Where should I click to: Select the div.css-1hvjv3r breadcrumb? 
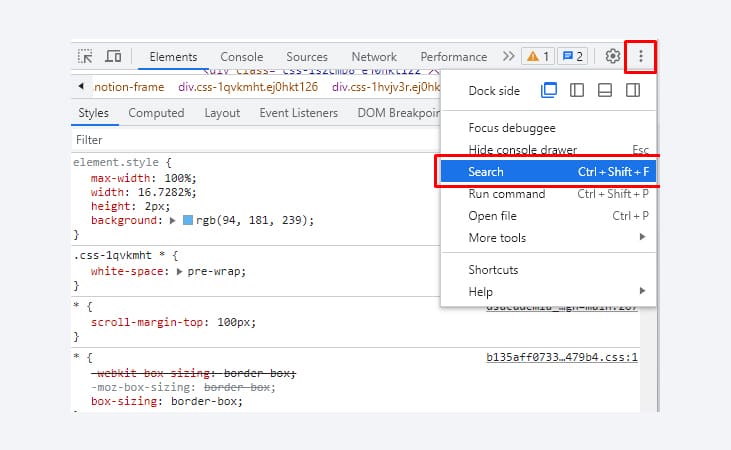pyautogui.click(x=386, y=87)
